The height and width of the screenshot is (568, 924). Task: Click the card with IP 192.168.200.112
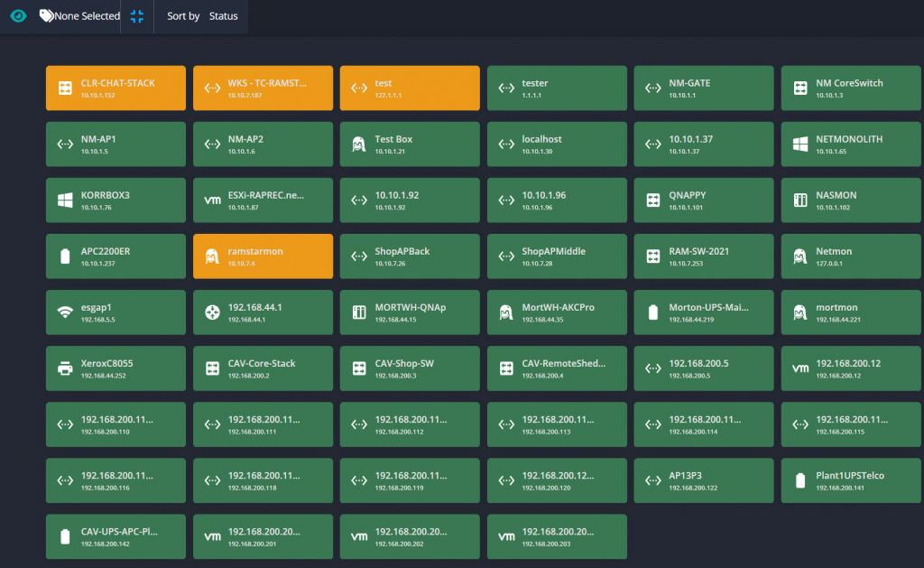(x=410, y=424)
